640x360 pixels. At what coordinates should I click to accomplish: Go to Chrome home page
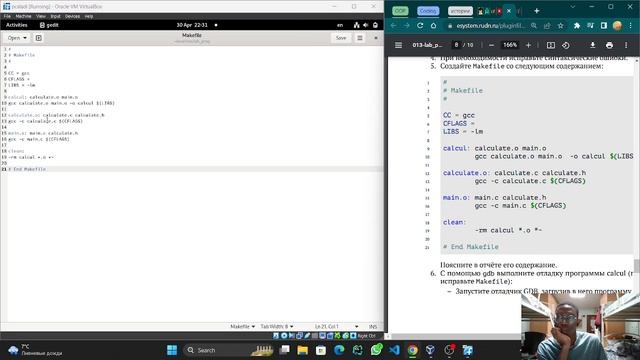(x=433, y=25)
